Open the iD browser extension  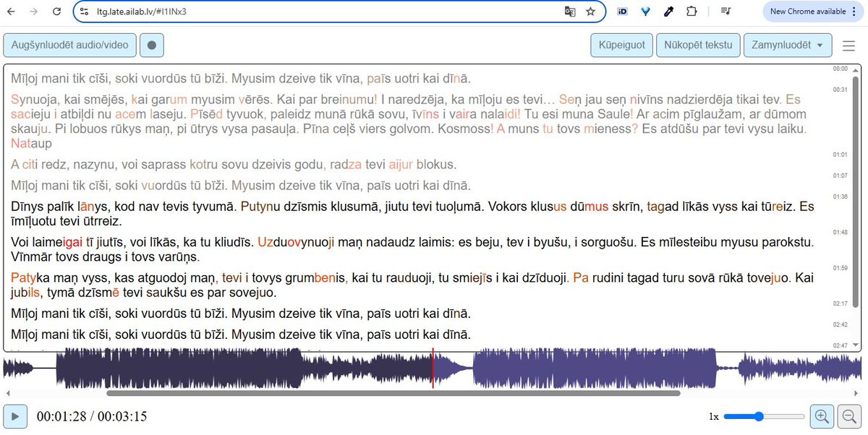pos(622,12)
